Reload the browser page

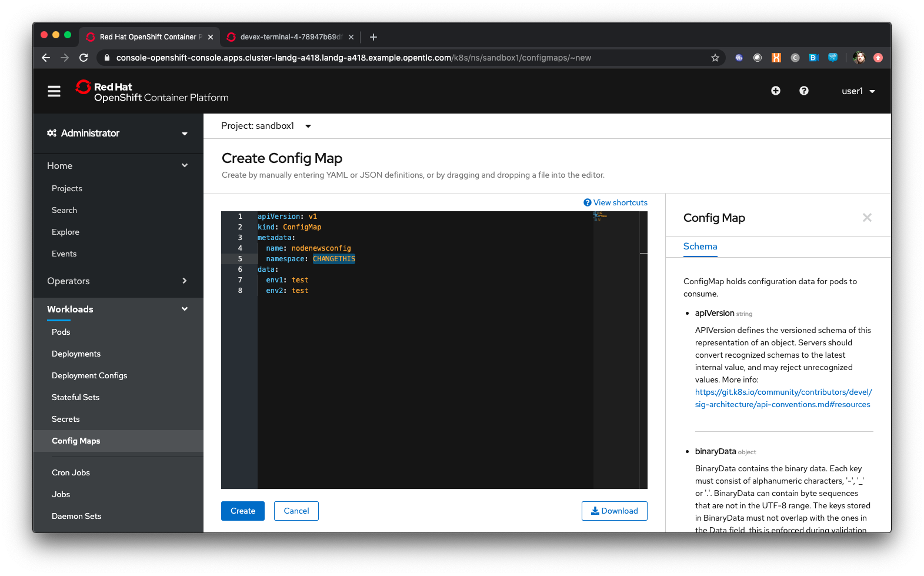(84, 58)
